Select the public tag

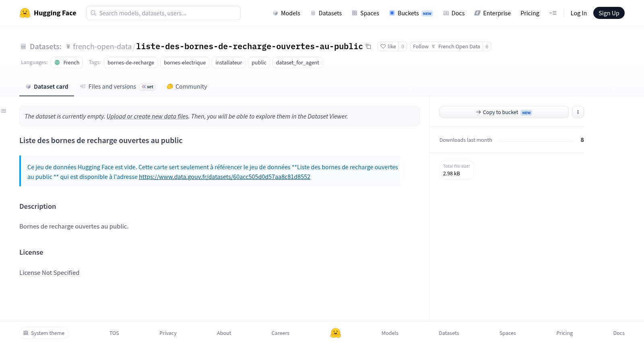(259, 62)
